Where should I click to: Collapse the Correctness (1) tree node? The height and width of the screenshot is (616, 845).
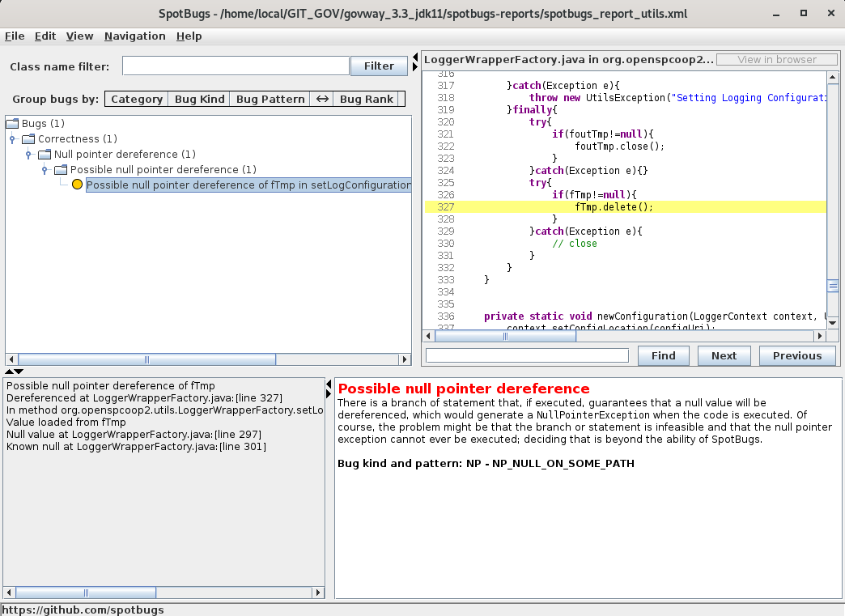[12, 139]
